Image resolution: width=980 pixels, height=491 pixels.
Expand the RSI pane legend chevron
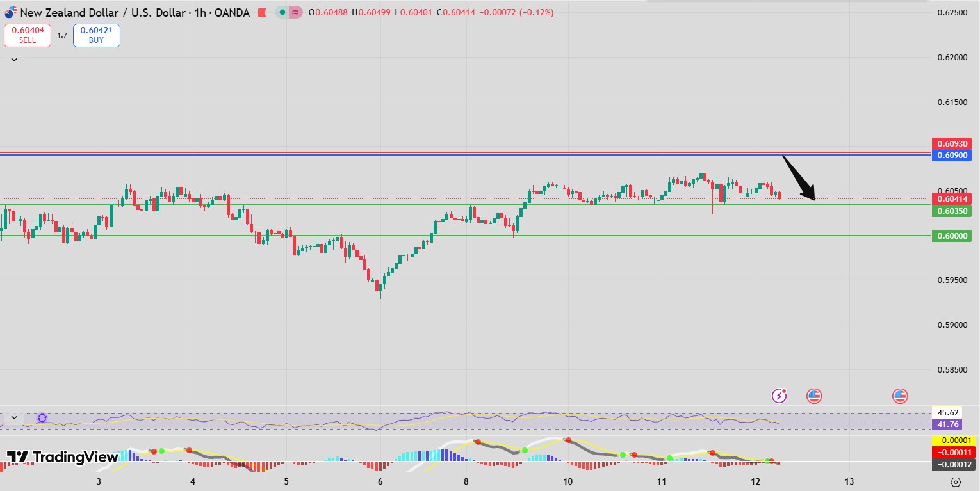point(14,417)
